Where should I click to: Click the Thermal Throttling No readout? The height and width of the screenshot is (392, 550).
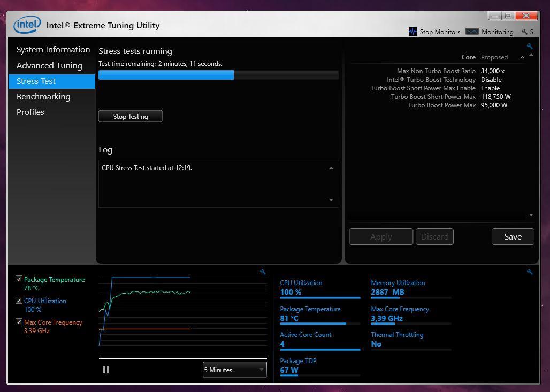[376, 344]
